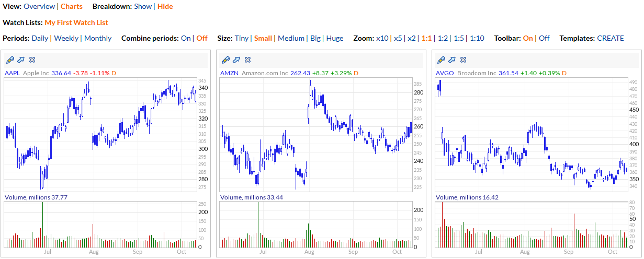Remove AMZN chart with X icon
The width and height of the screenshot is (644, 259).
click(247, 60)
